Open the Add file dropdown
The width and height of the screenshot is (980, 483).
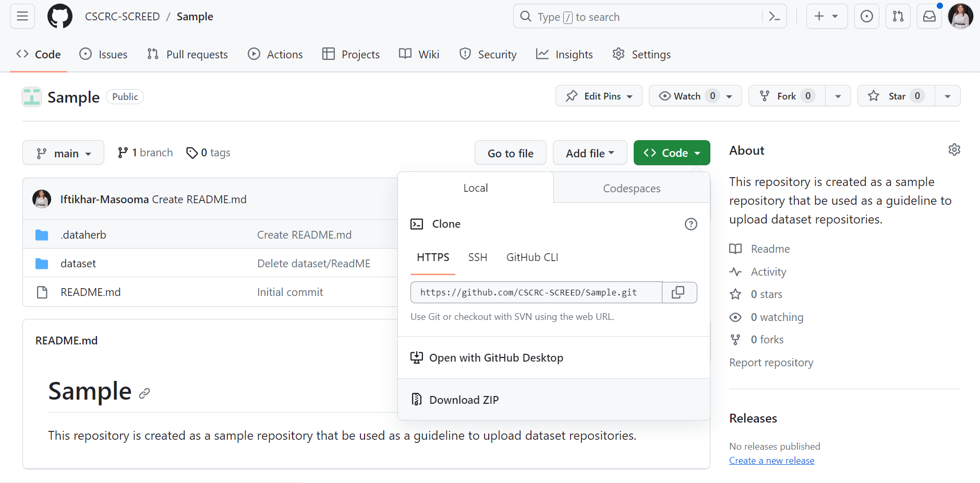[590, 153]
